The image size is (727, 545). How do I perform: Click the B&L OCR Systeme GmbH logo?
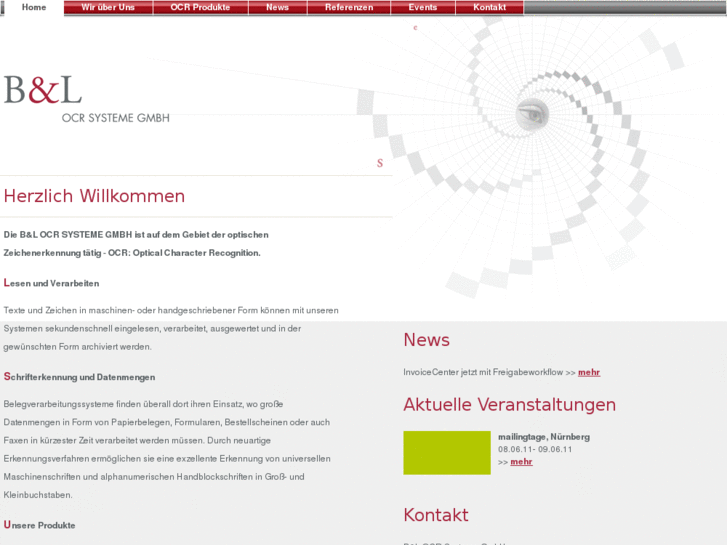pos(87,99)
